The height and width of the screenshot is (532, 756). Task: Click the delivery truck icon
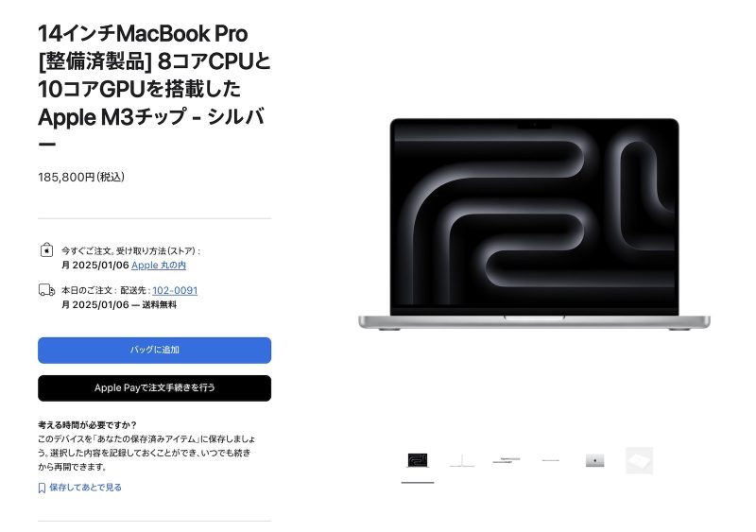click(x=46, y=290)
